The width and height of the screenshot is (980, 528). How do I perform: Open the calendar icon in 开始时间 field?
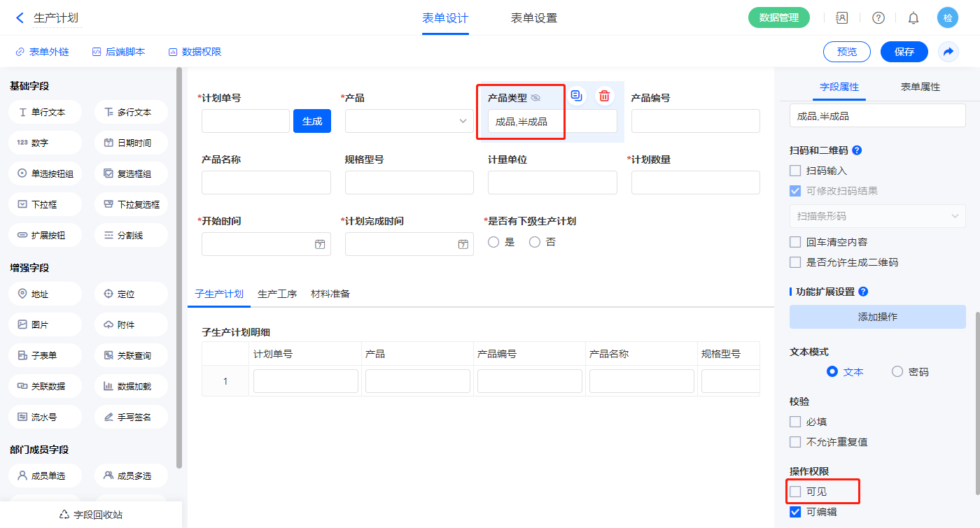[x=320, y=244]
